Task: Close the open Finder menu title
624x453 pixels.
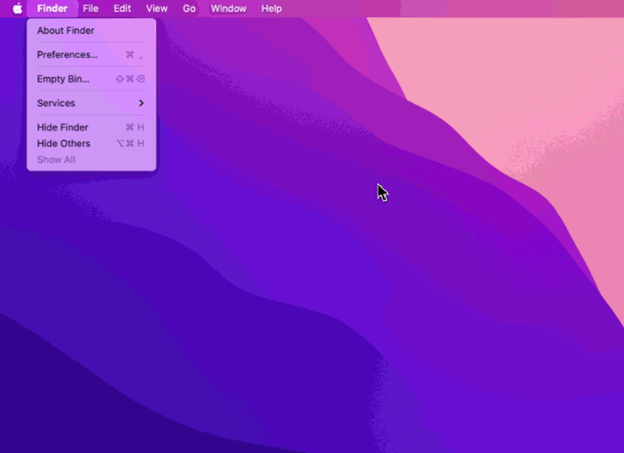Action: pos(53,8)
